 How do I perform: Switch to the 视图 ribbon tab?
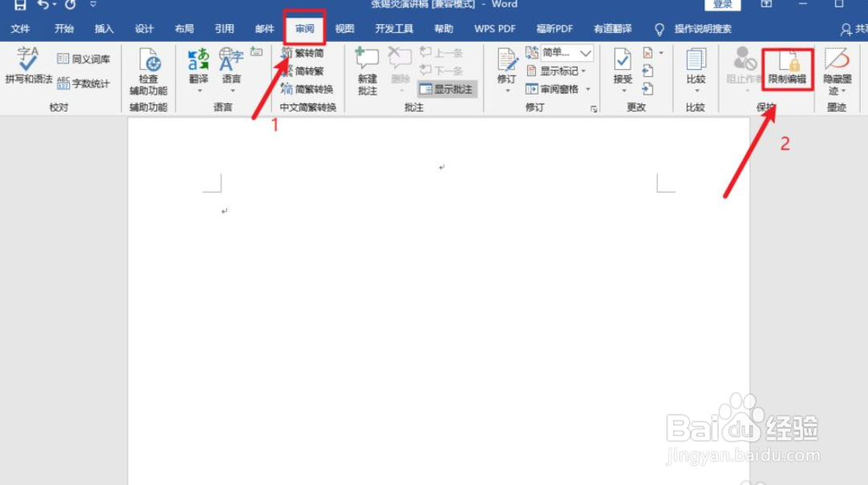[x=344, y=29]
